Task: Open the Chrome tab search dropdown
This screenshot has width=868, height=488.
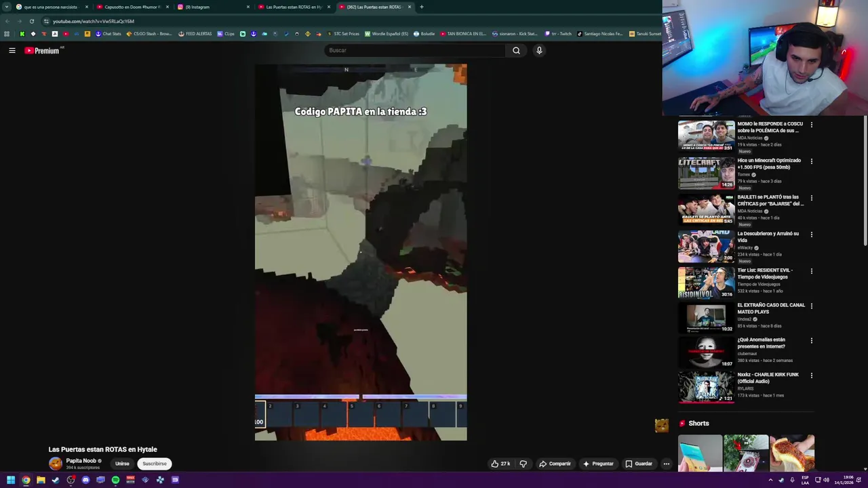Action: click(x=6, y=7)
